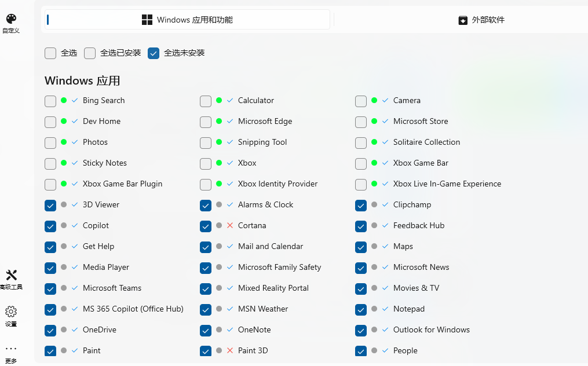The width and height of the screenshot is (588, 366).
Task: Click the blue checkmark icon beside Camera
Action: pos(385,101)
